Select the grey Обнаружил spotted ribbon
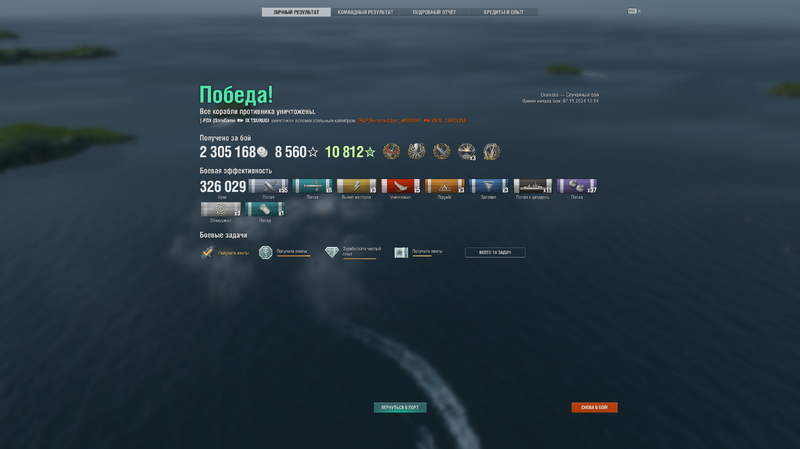 pyautogui.click(x=220, y=209)
